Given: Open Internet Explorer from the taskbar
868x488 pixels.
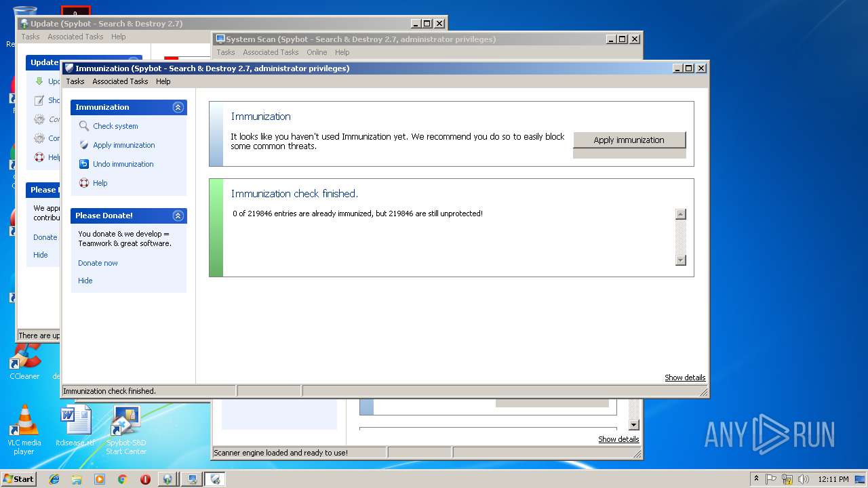Looking at the screenshot, I should pos(54,479).
